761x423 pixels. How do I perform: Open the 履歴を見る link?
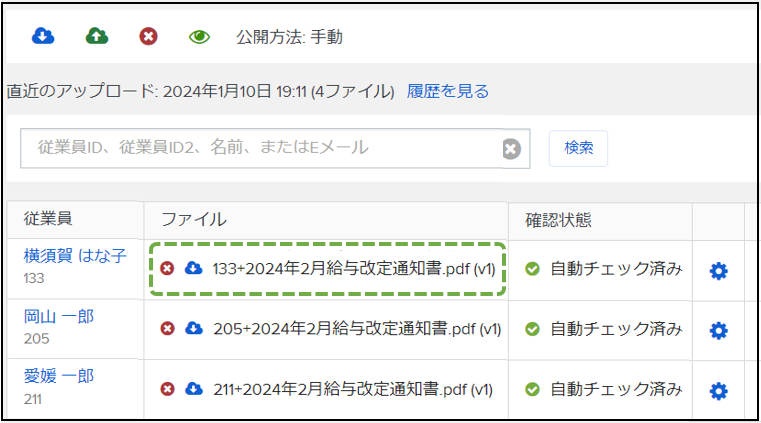[x=447, y=91]
